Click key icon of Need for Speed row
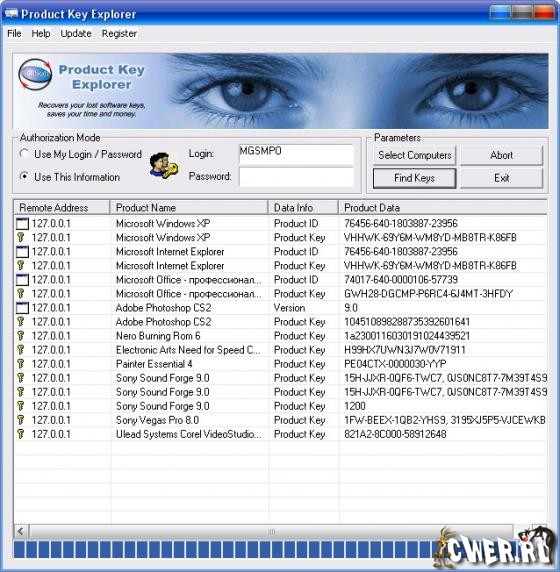Image resolution: width=560 pixels, height=572 pixels. [x=21, y=350]
